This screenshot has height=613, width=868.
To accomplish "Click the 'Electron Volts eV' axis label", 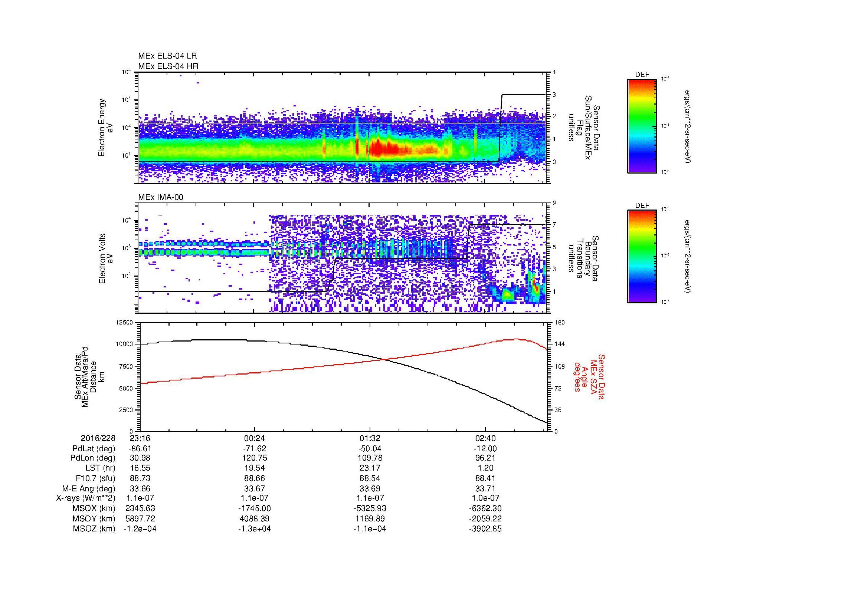I will point(105,259).
